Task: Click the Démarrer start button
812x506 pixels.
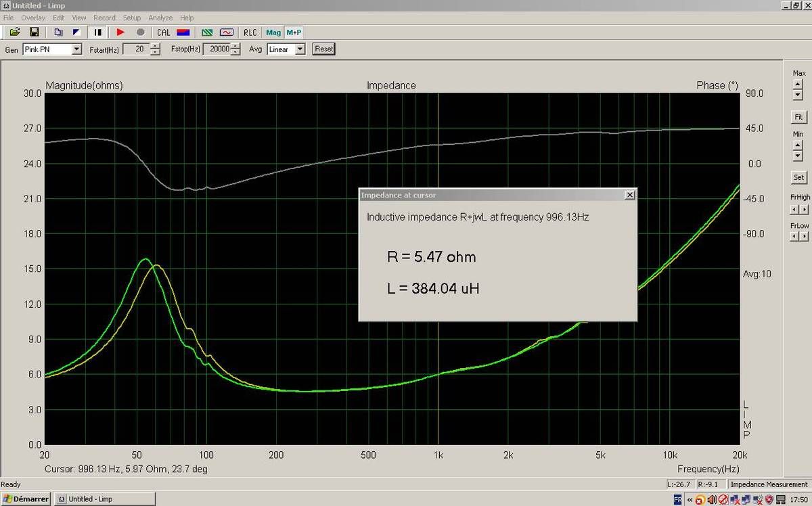Action: pos(26,499)
